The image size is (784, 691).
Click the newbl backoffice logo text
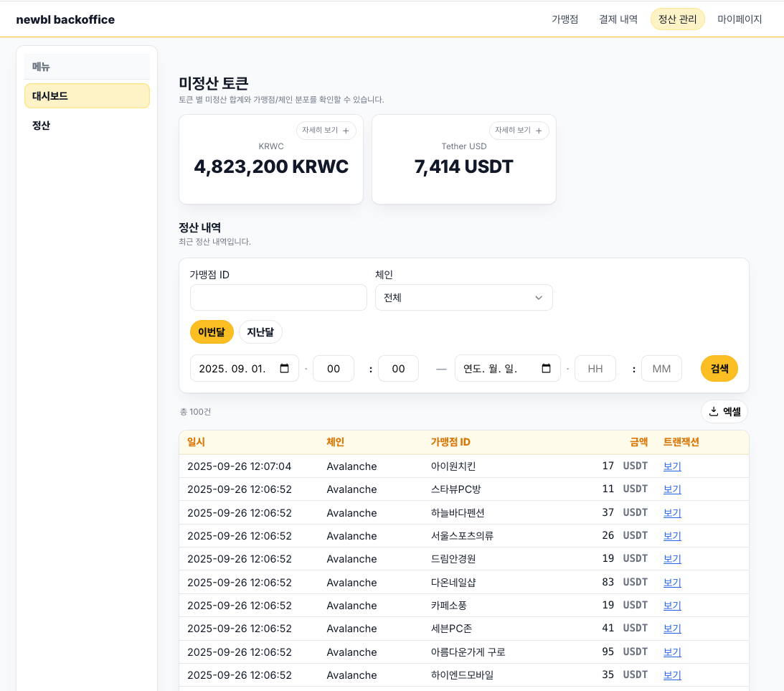65,19
